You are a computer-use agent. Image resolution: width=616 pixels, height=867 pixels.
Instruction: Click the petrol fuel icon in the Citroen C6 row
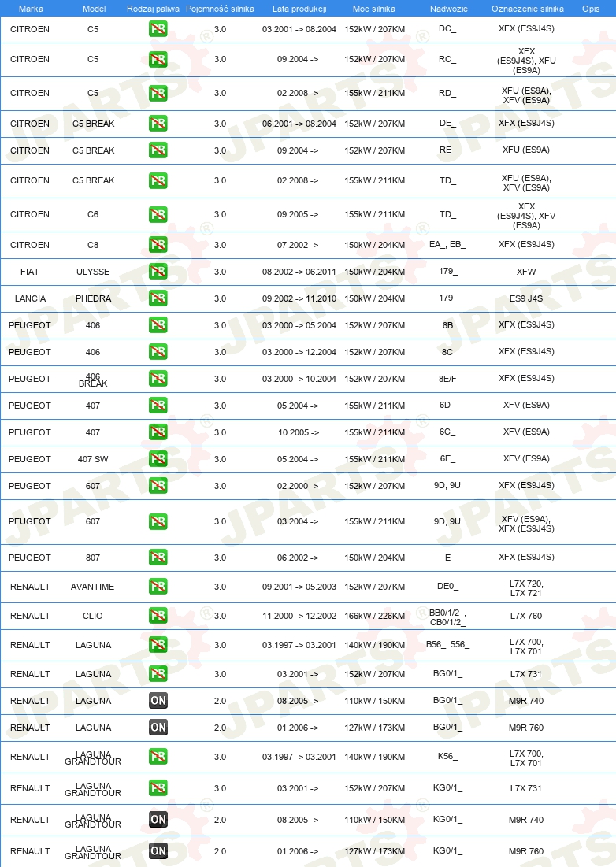point(158,214)
